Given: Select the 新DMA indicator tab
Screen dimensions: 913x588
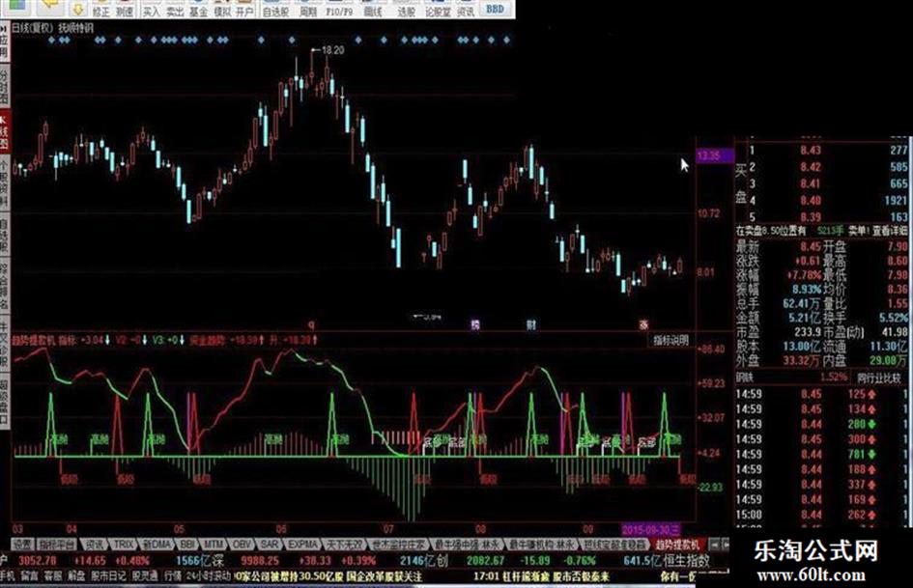Looking at the screenshot, I should click(x=157, y=545).
